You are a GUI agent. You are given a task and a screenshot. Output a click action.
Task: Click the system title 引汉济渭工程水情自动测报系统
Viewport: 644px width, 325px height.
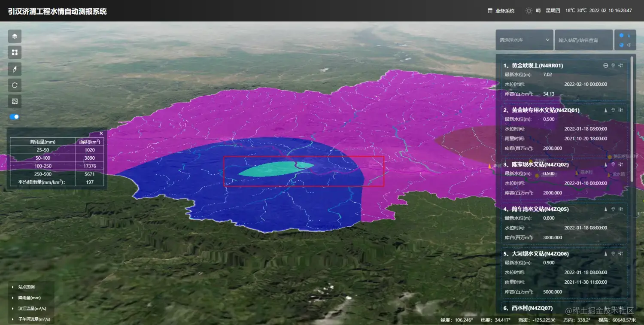pyautogui.click(x=57, y=11)
